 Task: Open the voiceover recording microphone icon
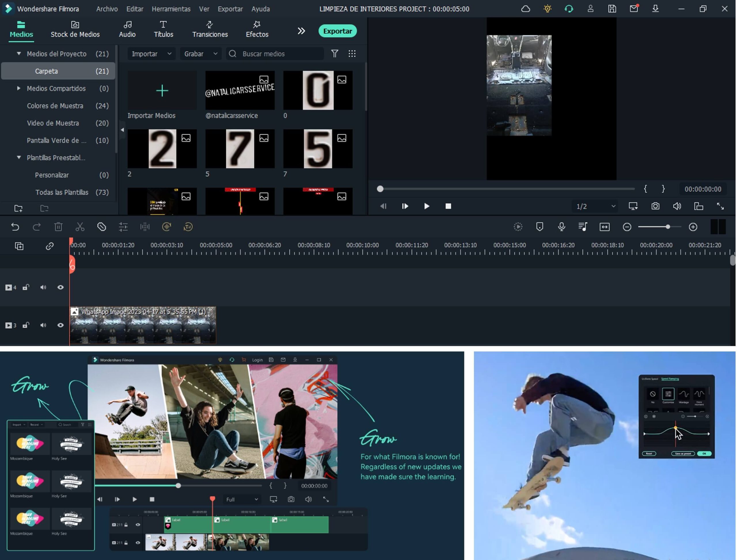[x=562, y=227]
